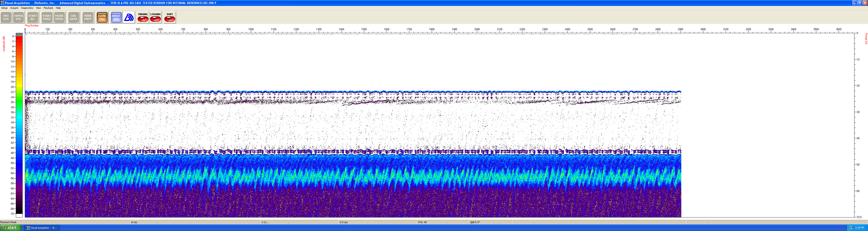The width and height of the screenshot is (868, 231).
Task: Click the BioSonics logo icon
Action: (x=129, y=17)
